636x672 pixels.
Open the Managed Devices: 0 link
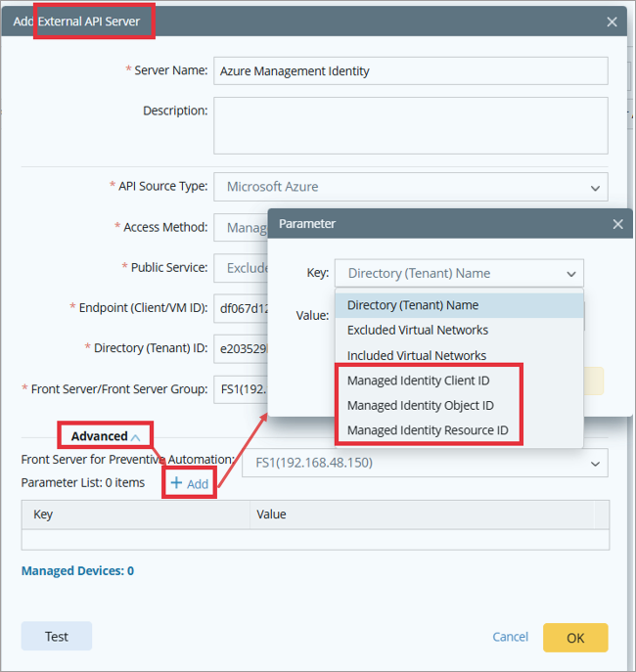(77, 571)
